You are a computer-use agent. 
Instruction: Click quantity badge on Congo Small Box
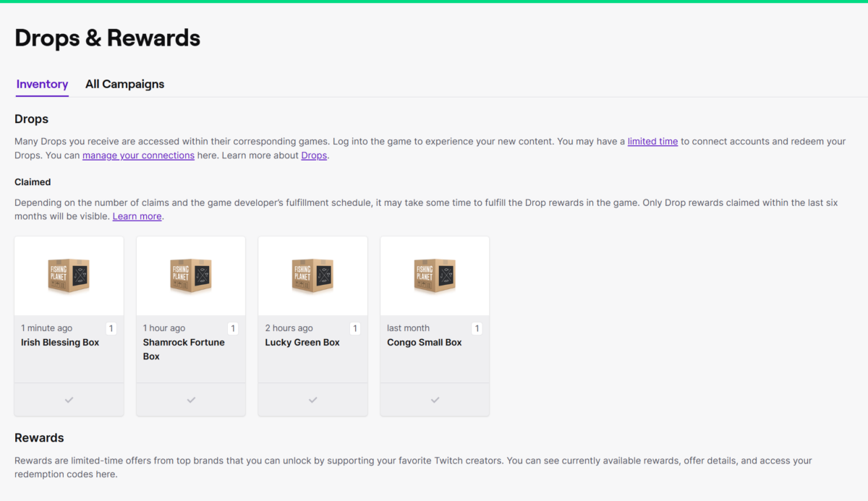click(477, 328)
